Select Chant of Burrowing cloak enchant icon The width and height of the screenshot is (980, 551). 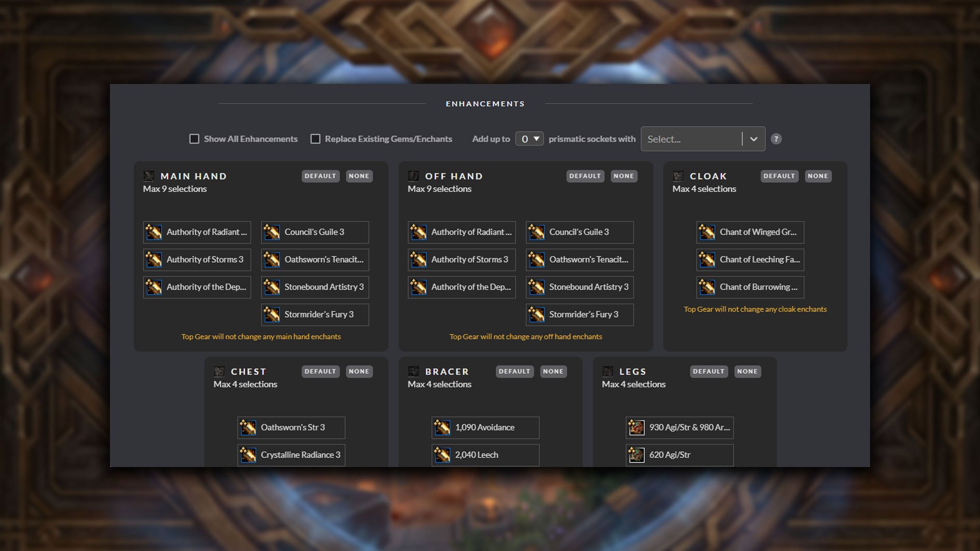[x=707, y=287]
